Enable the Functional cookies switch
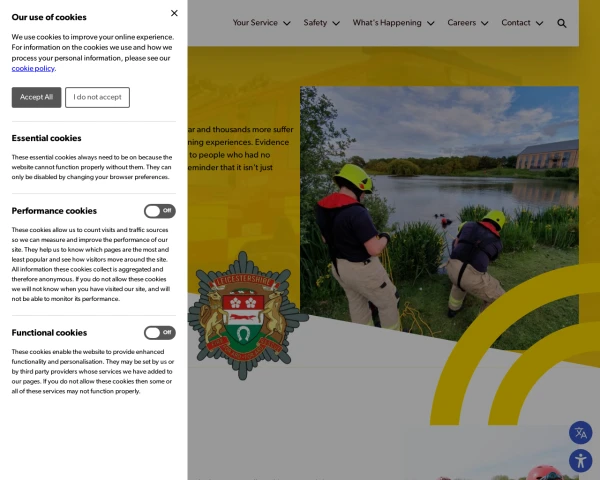The height and width of the screenshot is (480, 600). coord(160,333)
